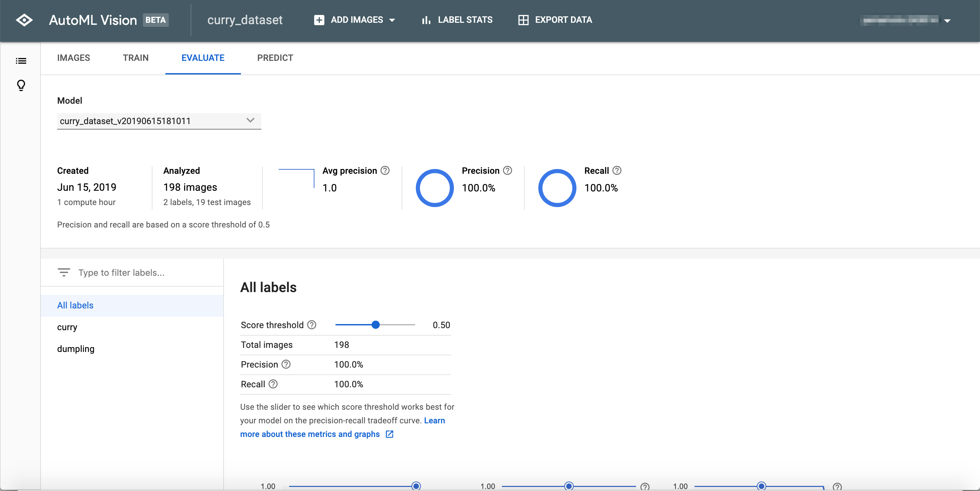Image resolution: width=980 pixels, height=491 pixels.
Task: Click the Jun 15, 2019 created date
Action: (87, 187)
